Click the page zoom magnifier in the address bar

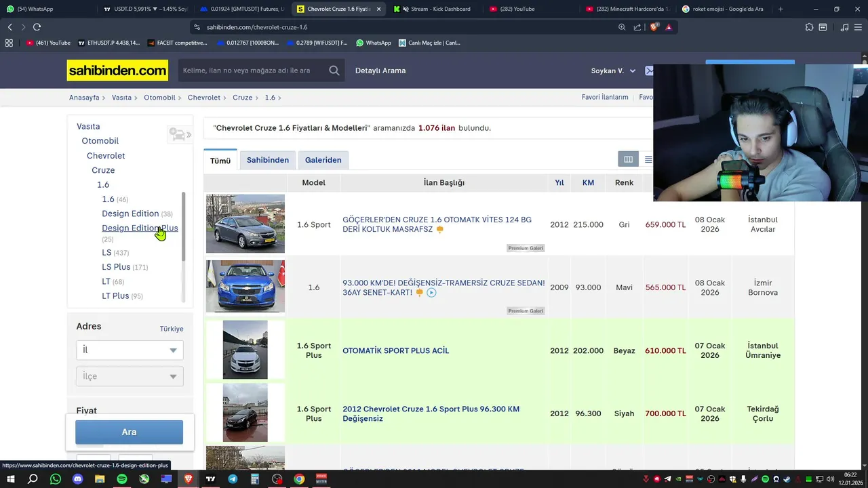coord(622,27)
